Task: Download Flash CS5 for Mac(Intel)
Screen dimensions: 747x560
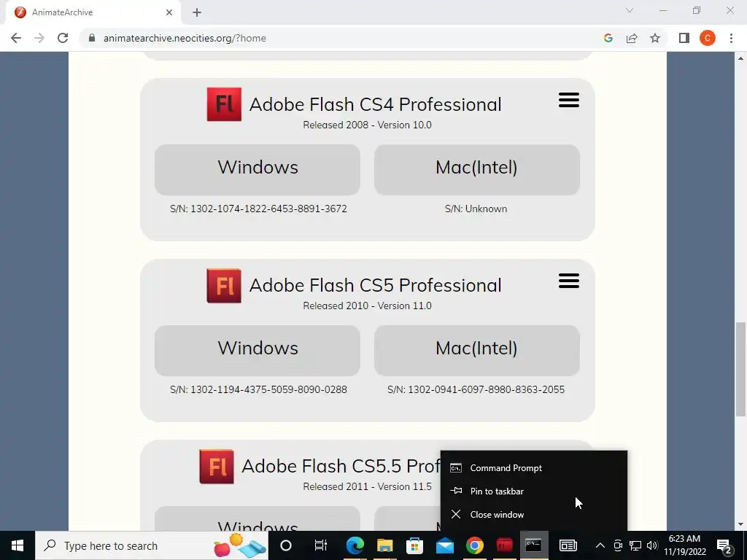Action: tap(477, 351)
